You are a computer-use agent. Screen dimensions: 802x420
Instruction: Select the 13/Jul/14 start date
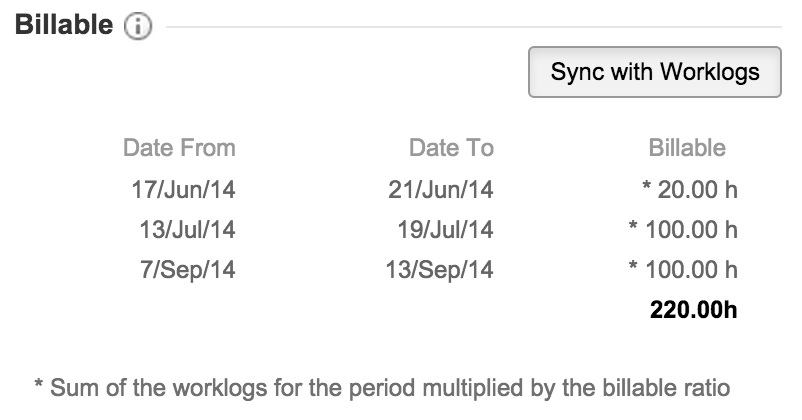coord(187,230)
